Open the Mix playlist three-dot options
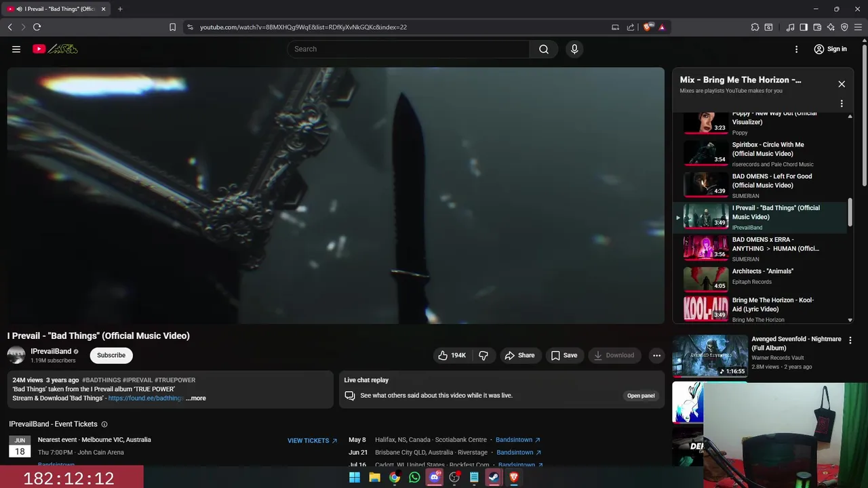Viewport: 868px width, 488px height. point(842,104)
